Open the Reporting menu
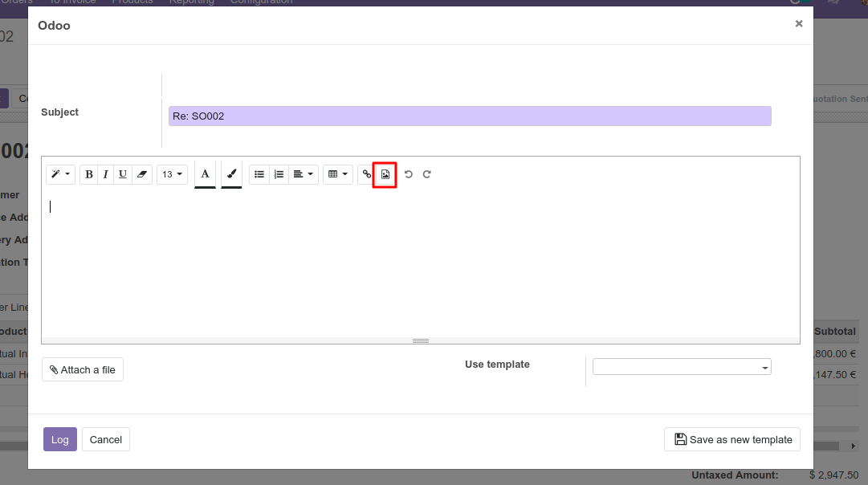Viewport: 868px width, 485px height. pos(192,2)
